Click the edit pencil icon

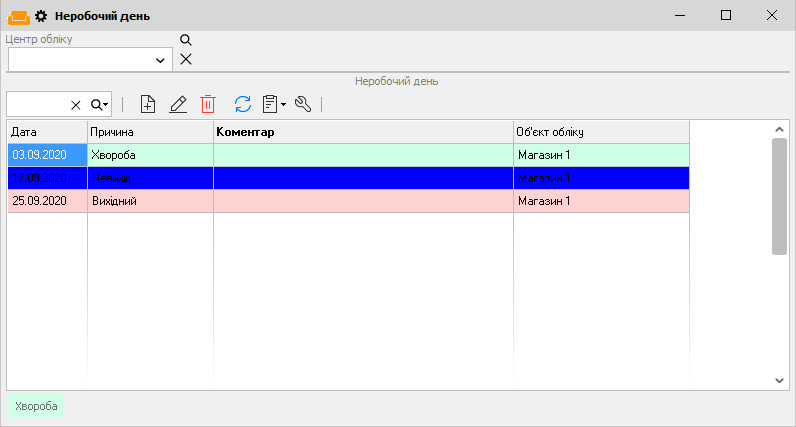tap(178, 104)
